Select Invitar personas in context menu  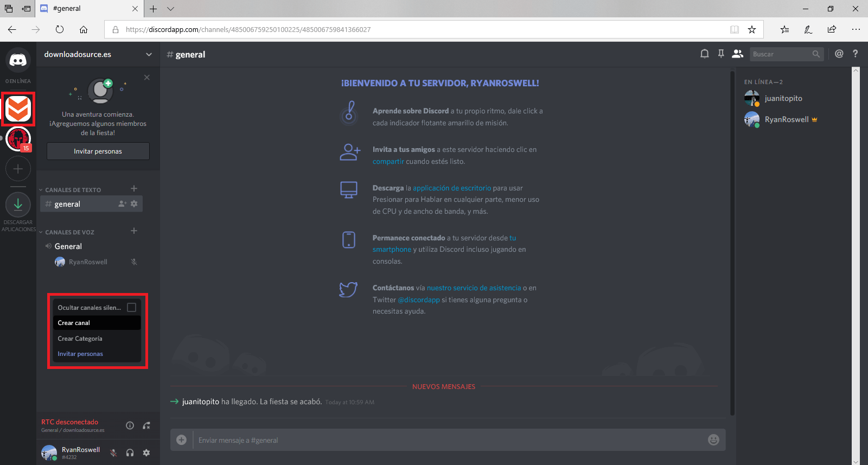point(97,354)
